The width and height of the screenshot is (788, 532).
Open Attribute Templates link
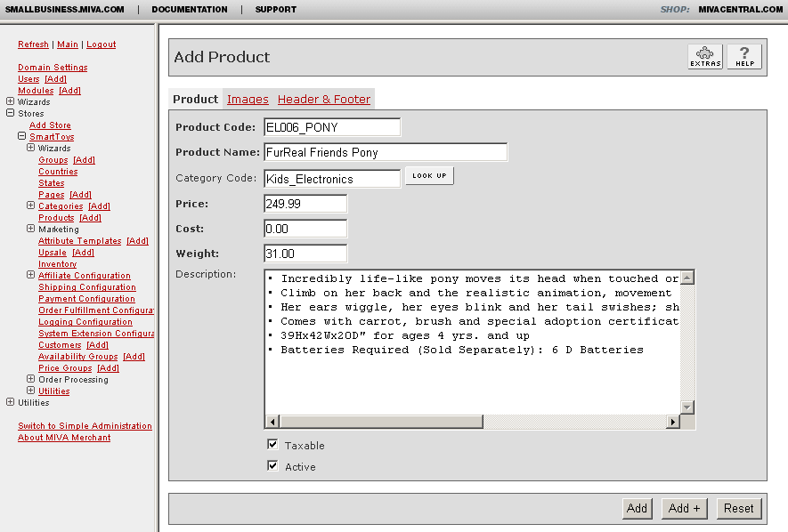(80, 240)
